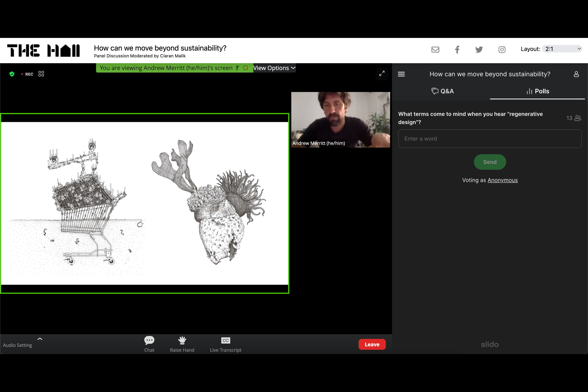The width and height of the screenshot is (588, 392).
Task: Click the email envelope icon
Action: click(435, 50)
